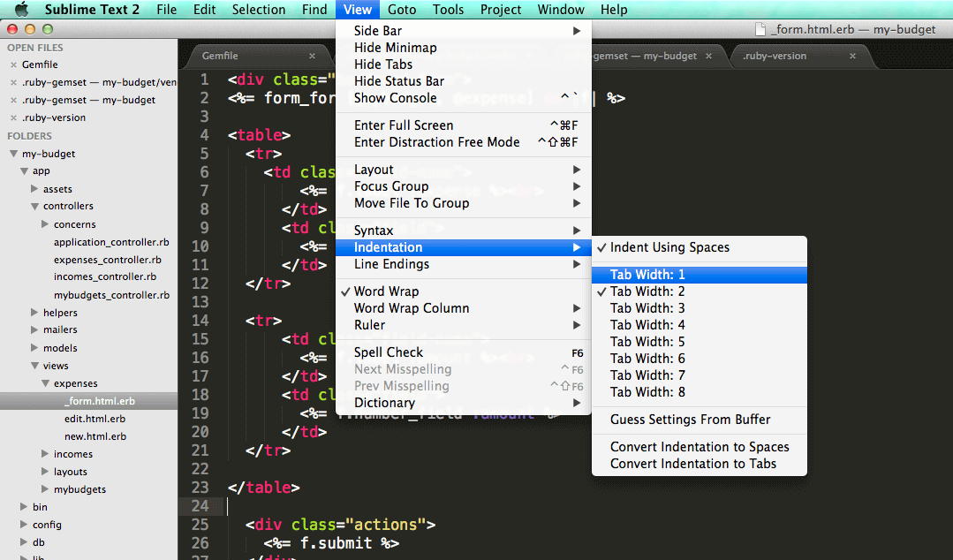The width and height of the screenshot is (953, 560).
Task: Click Convert Indentation to Spaces
Action: coord(699,447)
